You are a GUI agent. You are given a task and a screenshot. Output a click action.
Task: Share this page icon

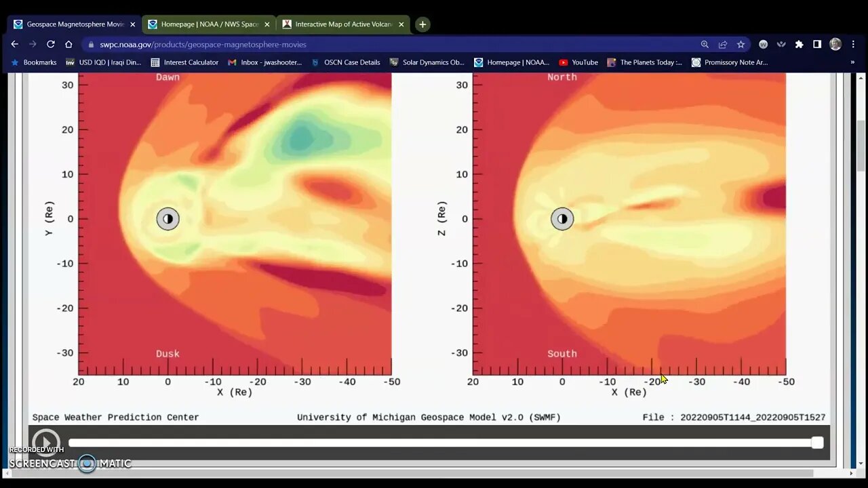coord(723,44)
